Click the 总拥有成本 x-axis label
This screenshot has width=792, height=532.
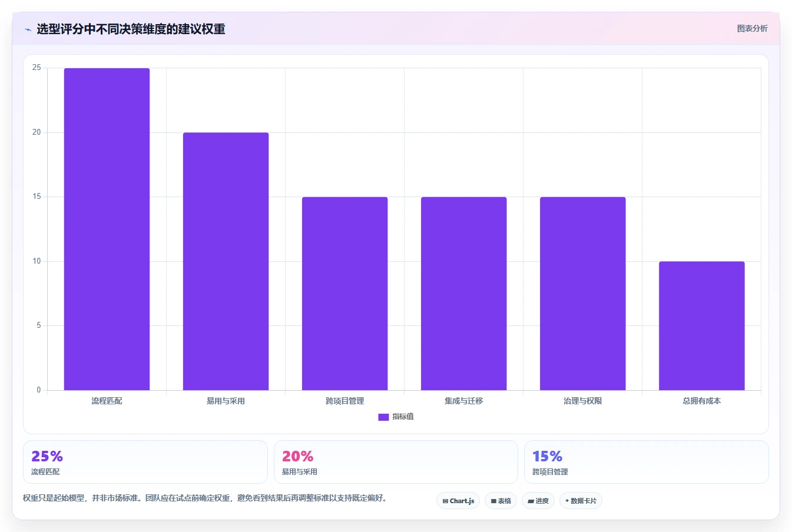coord(702,401)
